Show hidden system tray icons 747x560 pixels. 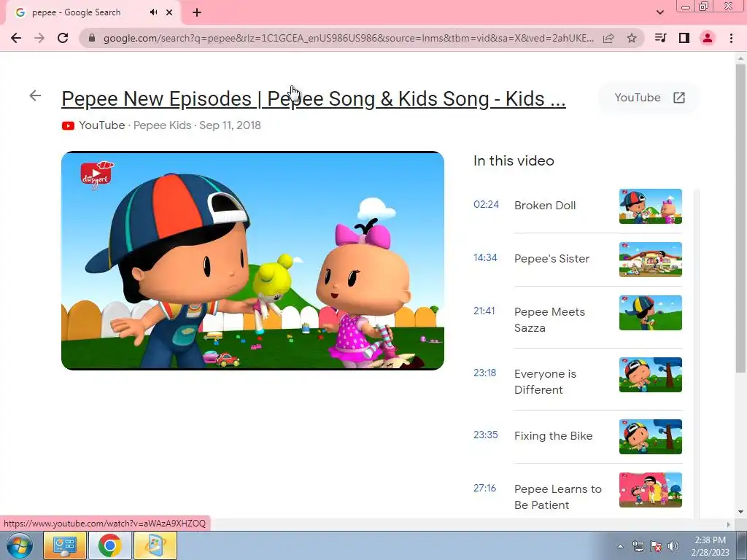(x=620, y=546)
